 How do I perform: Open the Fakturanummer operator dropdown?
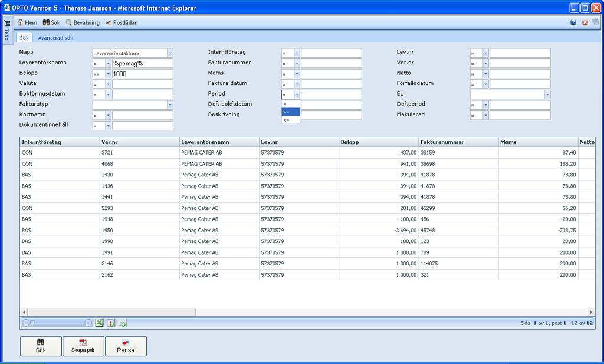(x=297, y=64)
